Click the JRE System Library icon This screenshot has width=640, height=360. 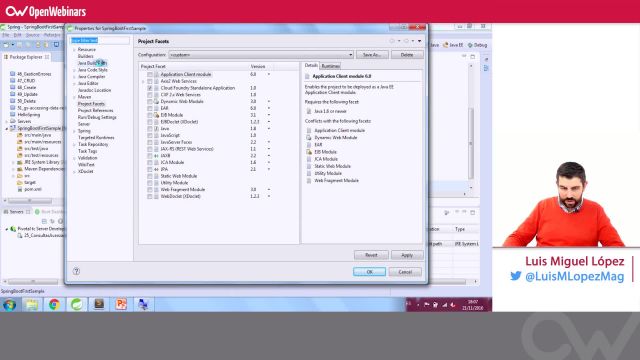[20, 162]
